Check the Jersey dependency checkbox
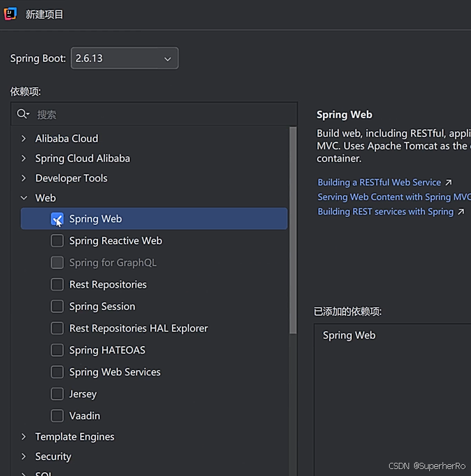This screenshot has height=476, width=471. point(57,394)
